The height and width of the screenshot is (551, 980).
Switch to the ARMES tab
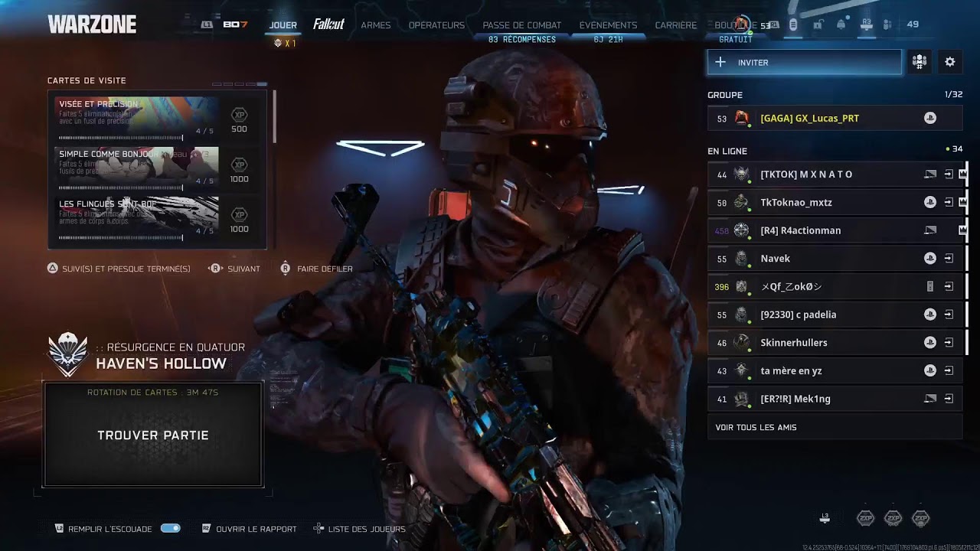[375, 24]
